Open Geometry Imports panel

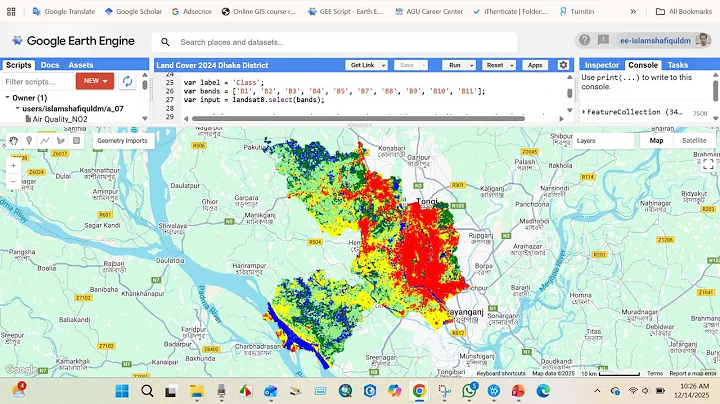point(122,140)
